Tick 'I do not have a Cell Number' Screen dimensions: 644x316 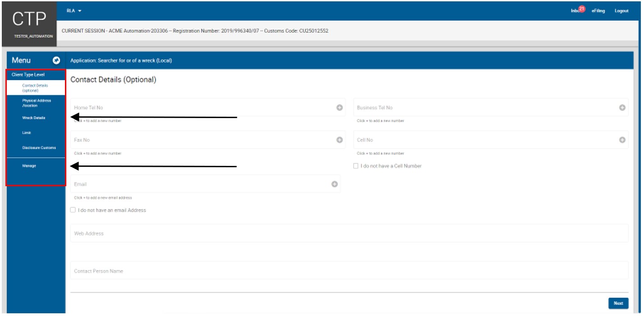pos(356,166)
